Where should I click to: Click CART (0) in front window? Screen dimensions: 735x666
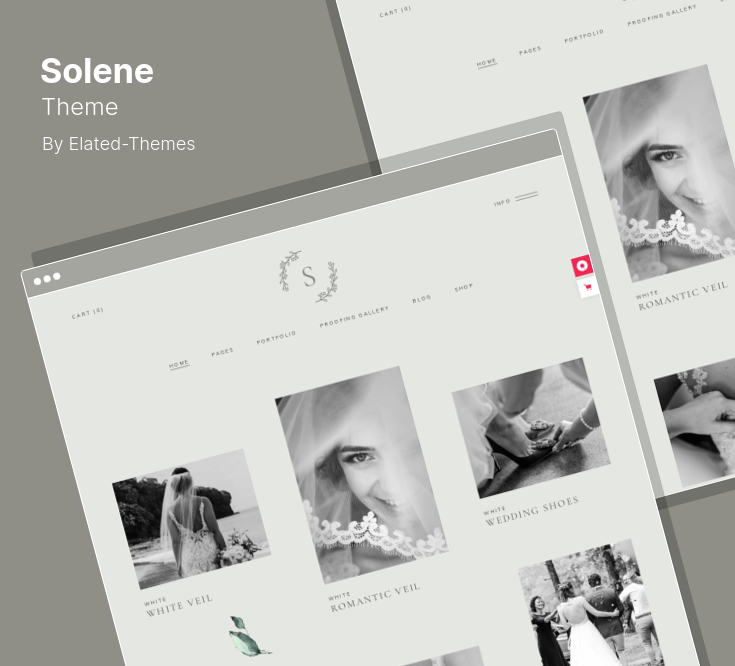(88, 313)
